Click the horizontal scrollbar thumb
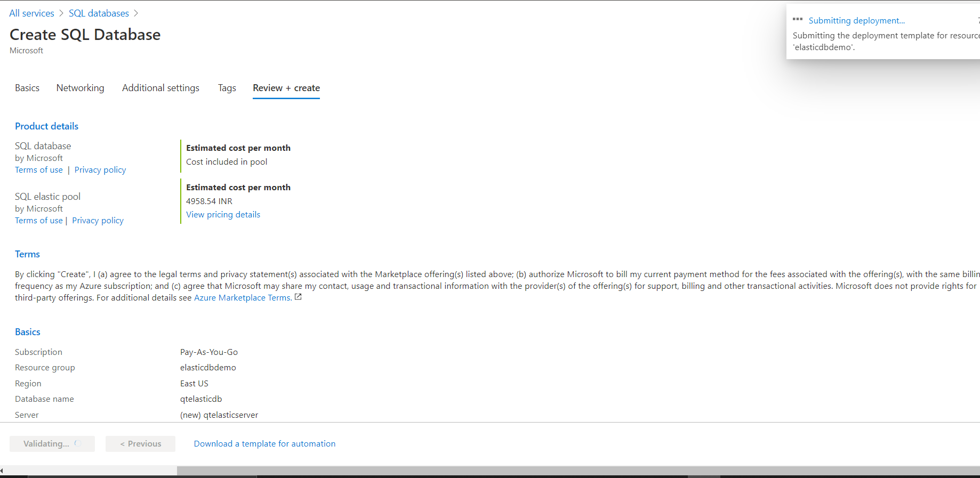 coord(579,471)
